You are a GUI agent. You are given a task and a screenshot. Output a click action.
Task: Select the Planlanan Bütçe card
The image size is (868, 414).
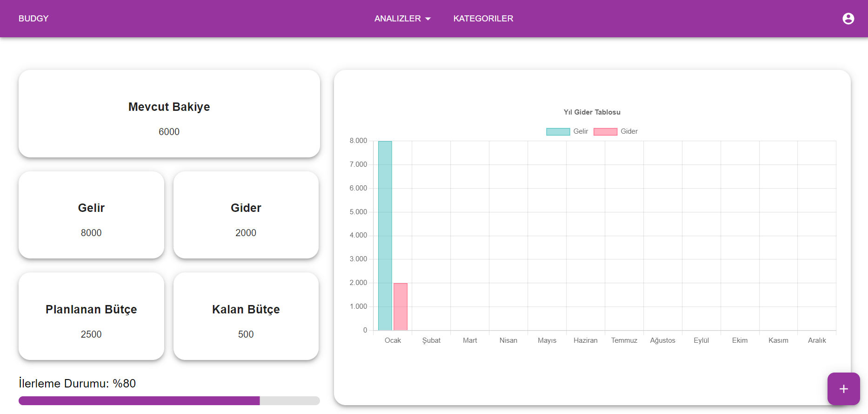91,316
